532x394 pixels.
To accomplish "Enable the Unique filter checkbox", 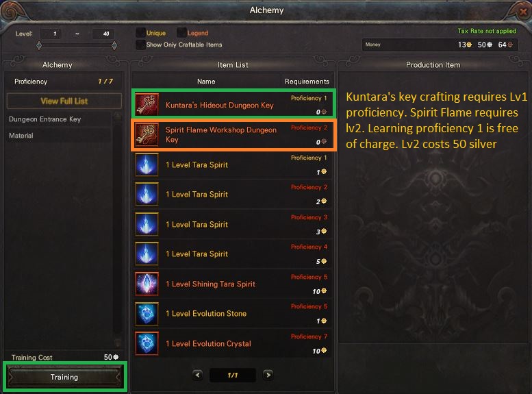I will pyautogui.click(x=140, y=33).
